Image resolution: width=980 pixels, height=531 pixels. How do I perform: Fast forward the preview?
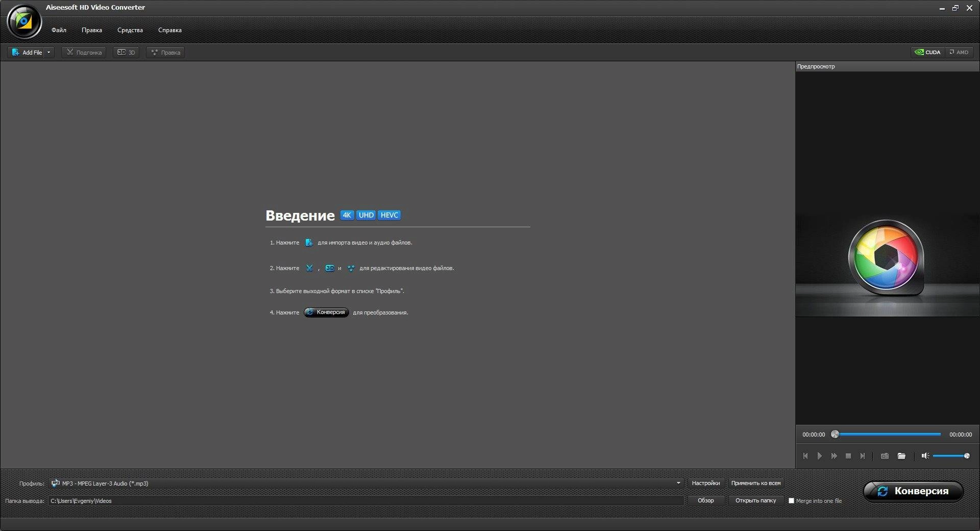click(834, 456)
